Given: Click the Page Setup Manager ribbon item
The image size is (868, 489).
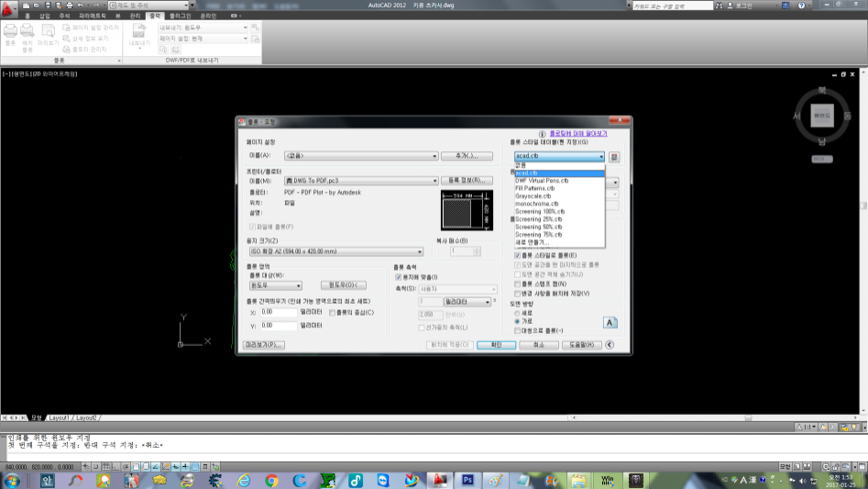Looking at the screenshot, I should pos(91,28).
